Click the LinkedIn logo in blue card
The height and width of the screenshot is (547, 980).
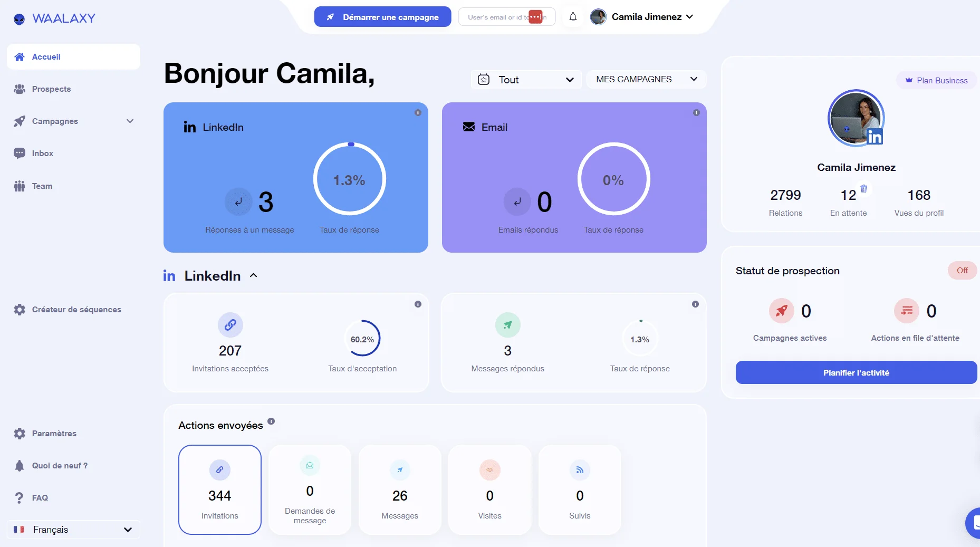[190, 127]
